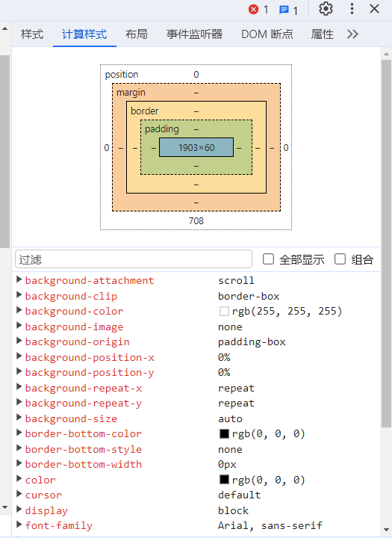Expand the background-repeat-y property
This screenshot has height=538, width=392.
coord(19,403)
